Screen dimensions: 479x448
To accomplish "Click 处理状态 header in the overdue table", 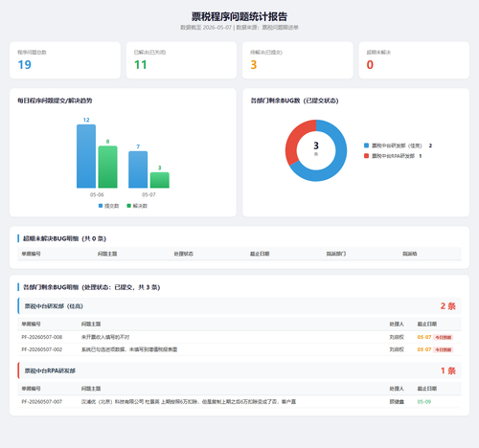I will pyautogui.click(x=183, y=254).
